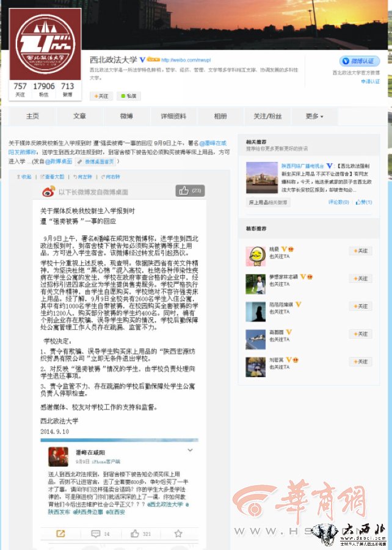Click the thumbs-up like button with 23
The width and height of the screenshot is (392, 550).
189,191
